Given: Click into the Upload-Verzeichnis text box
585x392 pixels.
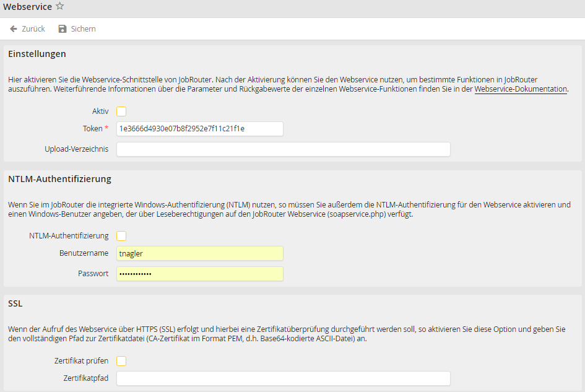Looking at the screenshot, I should pyautogui.click(x=283, y=149).
